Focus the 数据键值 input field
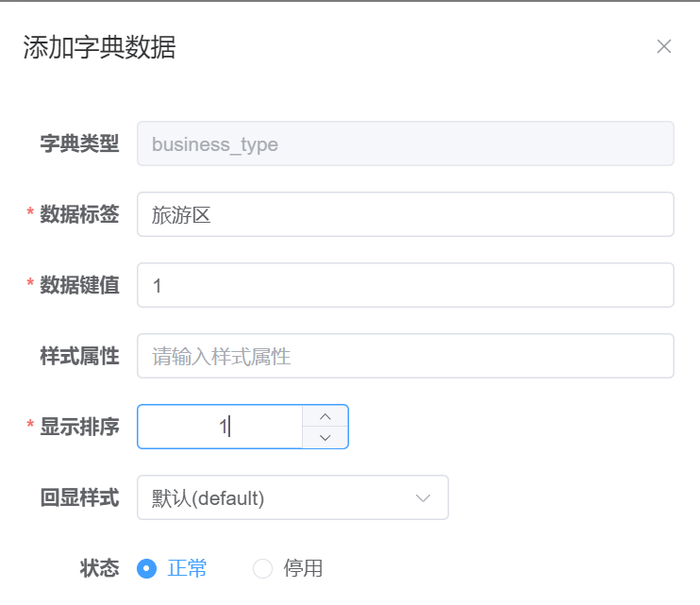The image size is (700, 605). pos(405,285)
